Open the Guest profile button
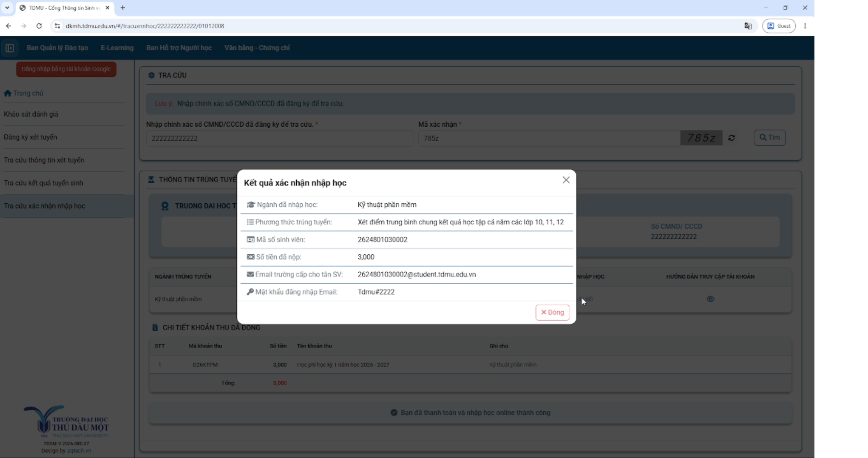Screen dimensions: 868x458 click(779, 26)
